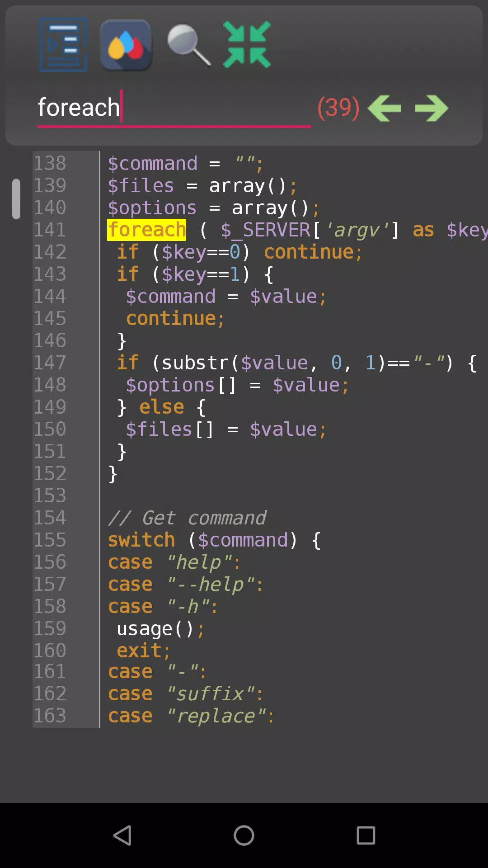The height and width of the screenshot is (868, 488).
Task: Click the match count (39) label
Action: pyautogui.click(x=338, y=108)
